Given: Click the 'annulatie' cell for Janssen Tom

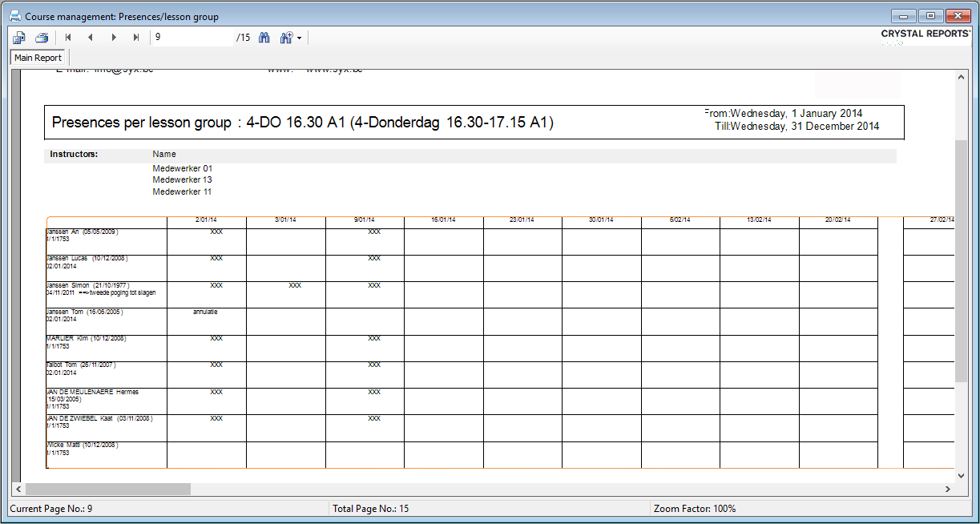Looking at the screenshot, I should (x=205, y=312).
